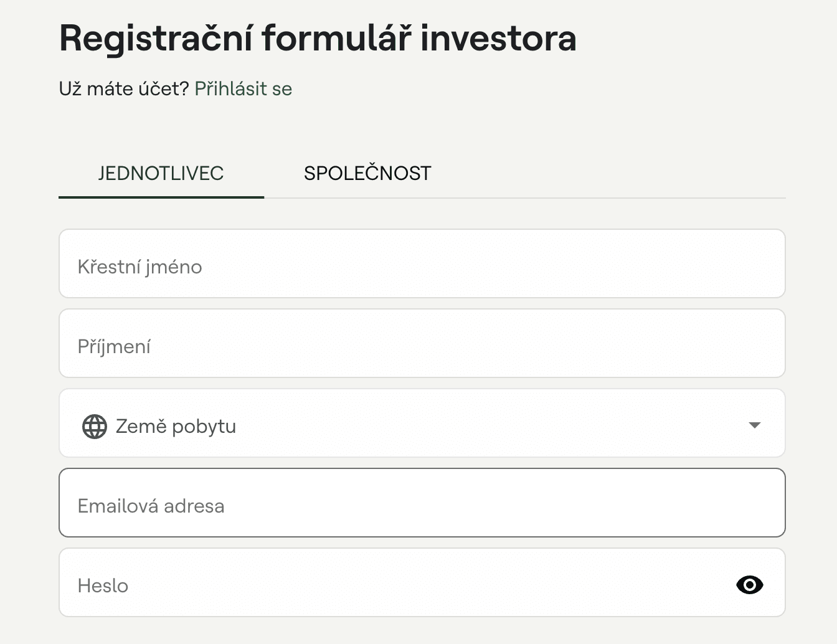The height and width of the screenshot is (644, 837).
Task: Click the 'Už máte účet?' text
Action: tap(123, 89)
